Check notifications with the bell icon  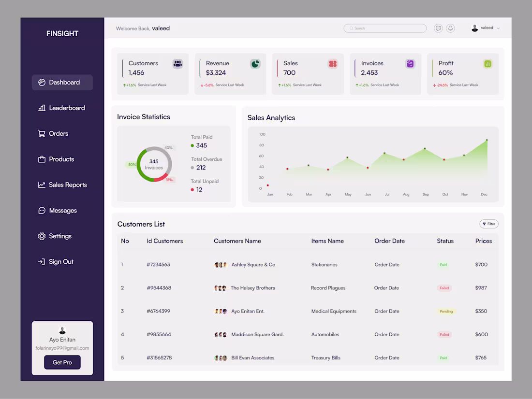tap(450, 28)
